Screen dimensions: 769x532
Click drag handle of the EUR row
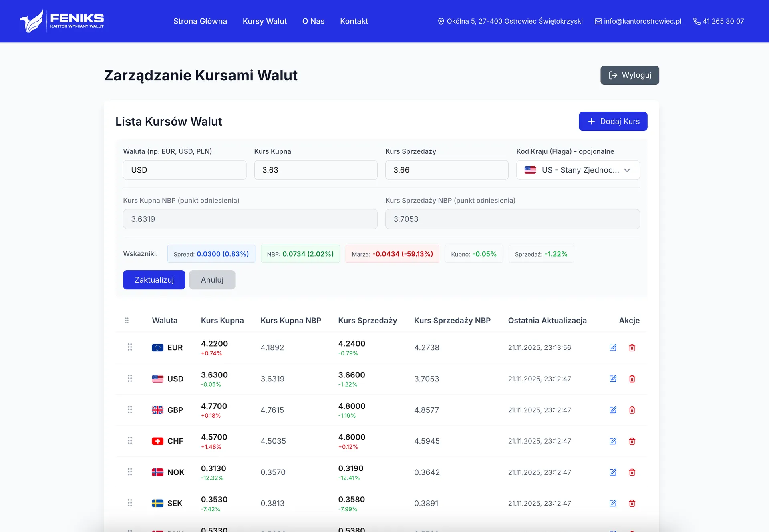[130, 347]
